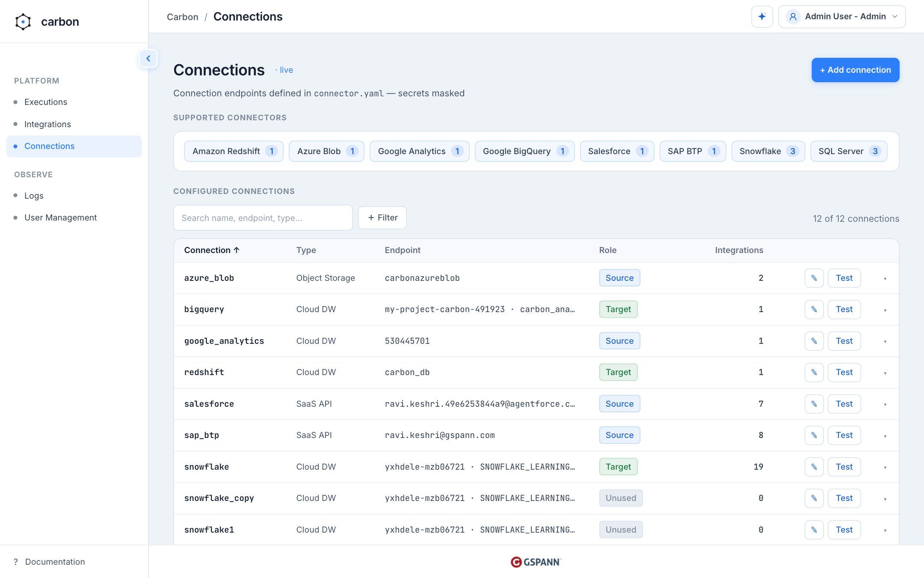Select the Salesforce connector chip
The image size is (924, 578).
click(617, 151)
